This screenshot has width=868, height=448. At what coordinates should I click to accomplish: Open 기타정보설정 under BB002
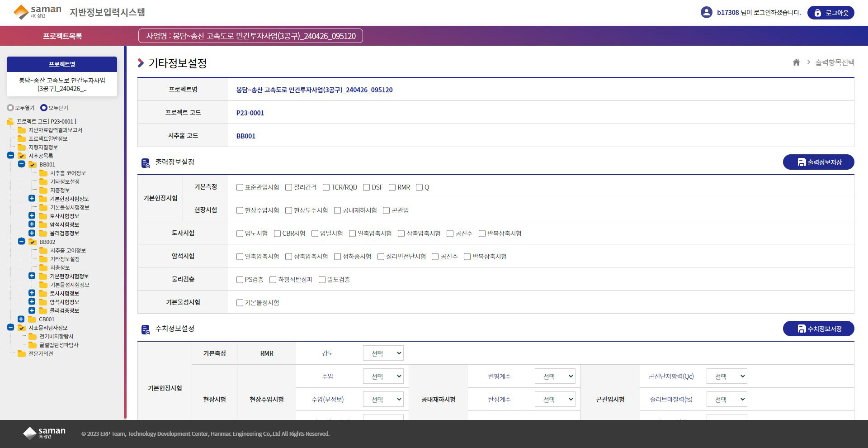pyautogui.click(x=65, y=259)
